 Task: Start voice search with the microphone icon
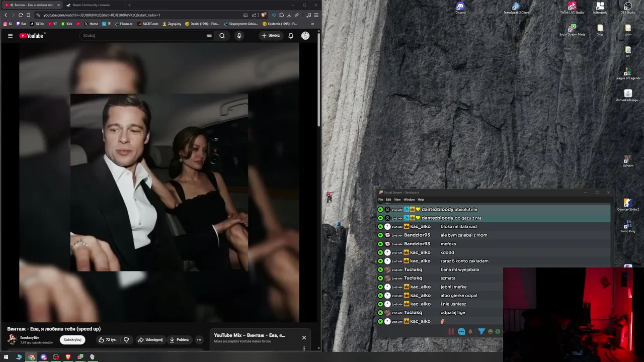pos(239,36)
